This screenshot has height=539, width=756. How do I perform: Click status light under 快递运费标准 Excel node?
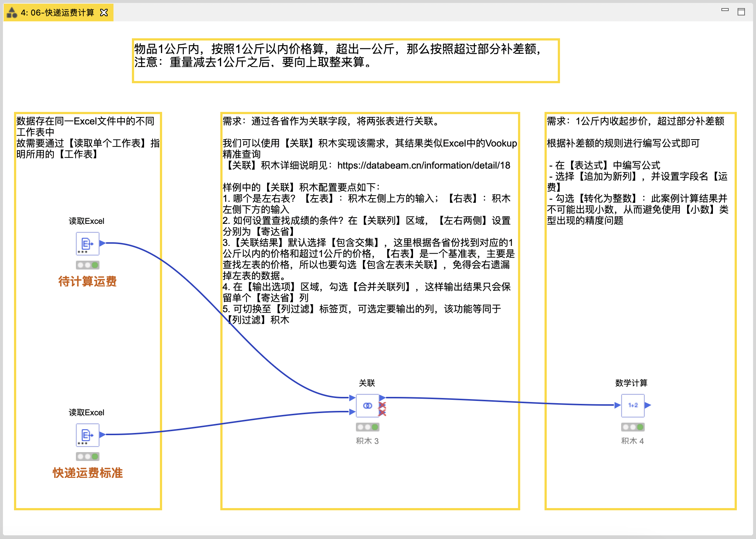coord(87,457)
